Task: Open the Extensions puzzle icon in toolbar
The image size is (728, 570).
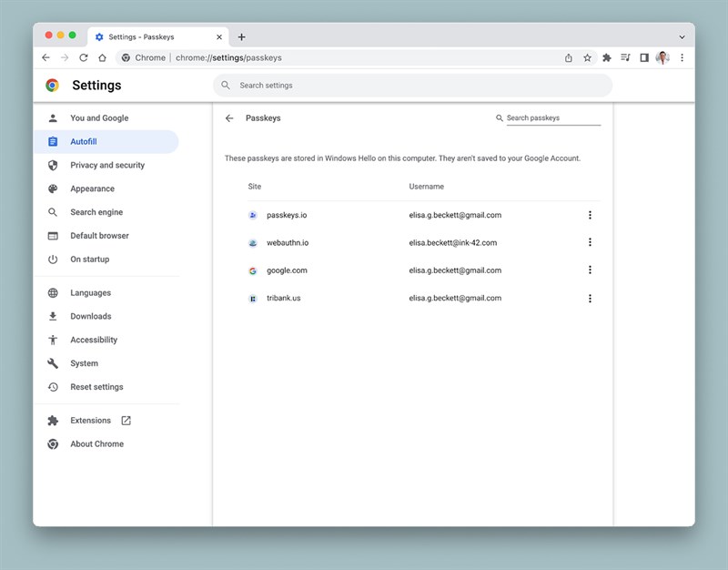Action: pos(607,57)
